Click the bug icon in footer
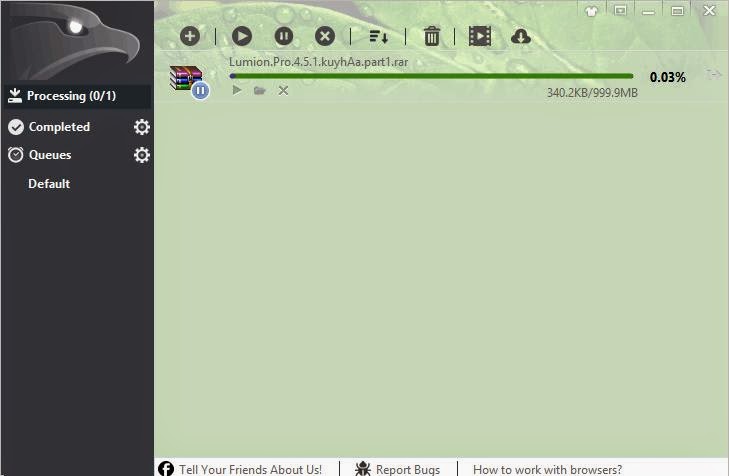Viewport: 729px width, 476px height. 363,469
